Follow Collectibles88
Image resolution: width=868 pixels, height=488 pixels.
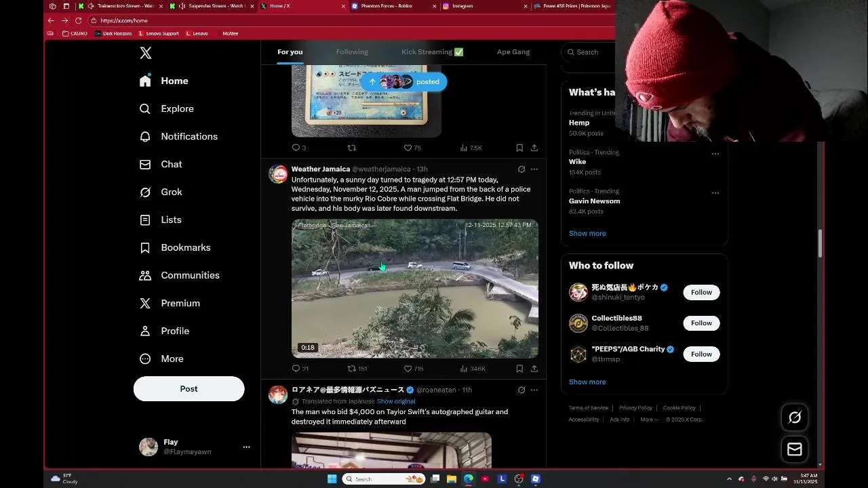point(701,323)
